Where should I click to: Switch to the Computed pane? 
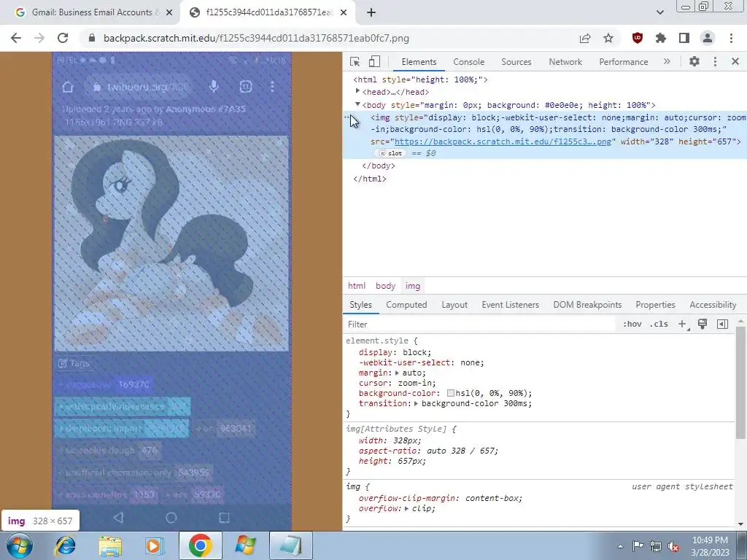(x=406, y=305)
